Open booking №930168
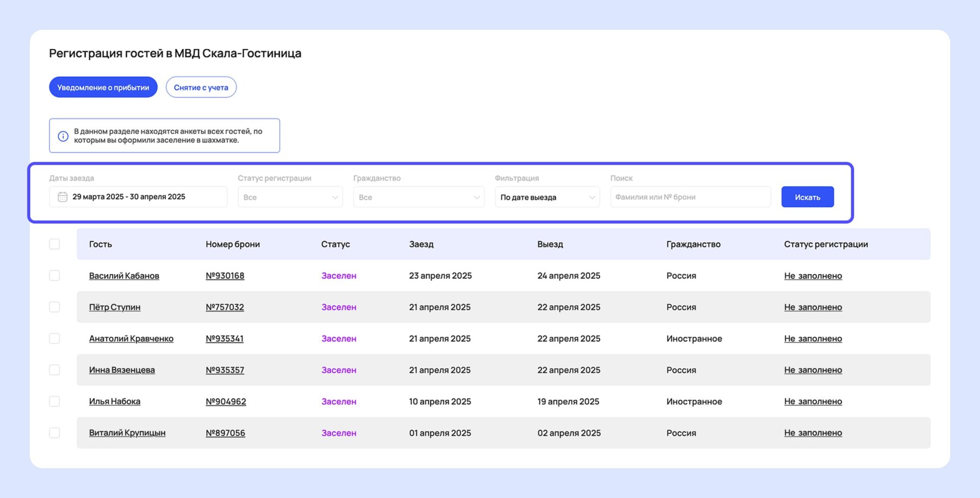 pos(225,276)
